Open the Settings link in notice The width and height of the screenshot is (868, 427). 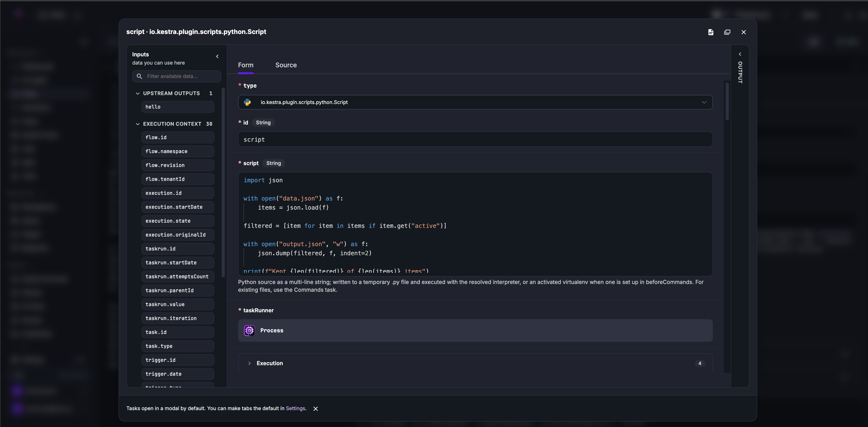pyautogui.click(x=295, y=409)
